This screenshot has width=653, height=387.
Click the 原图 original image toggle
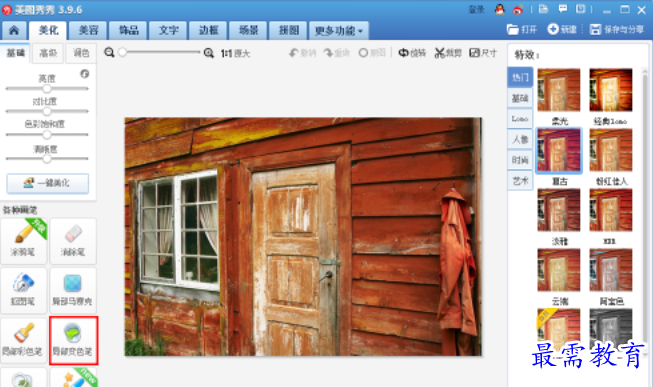[372, 53]
